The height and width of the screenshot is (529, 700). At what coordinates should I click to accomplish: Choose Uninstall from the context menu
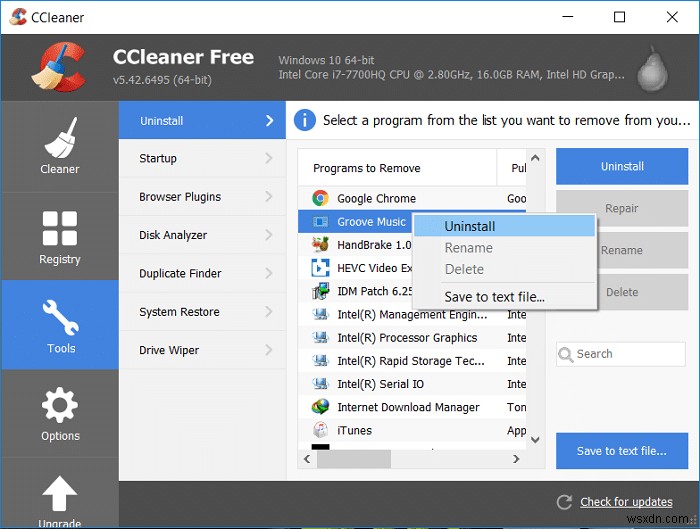(x=504, y=226)
